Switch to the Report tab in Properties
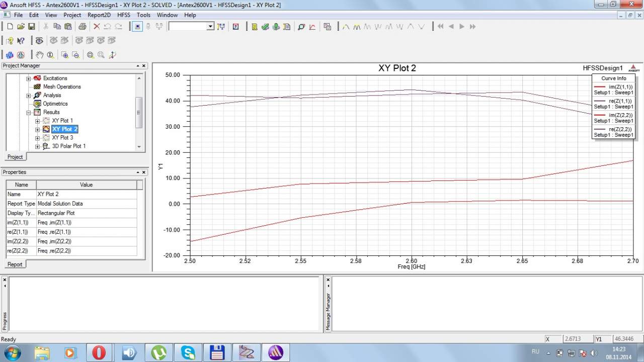Screen dimensions: 644x362 (x=15, y=264)
